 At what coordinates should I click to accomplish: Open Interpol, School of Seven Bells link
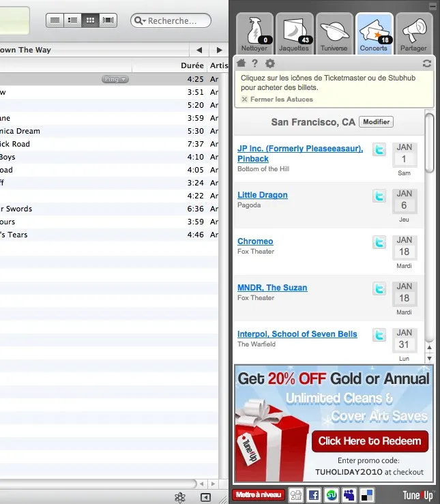point(297,334)
